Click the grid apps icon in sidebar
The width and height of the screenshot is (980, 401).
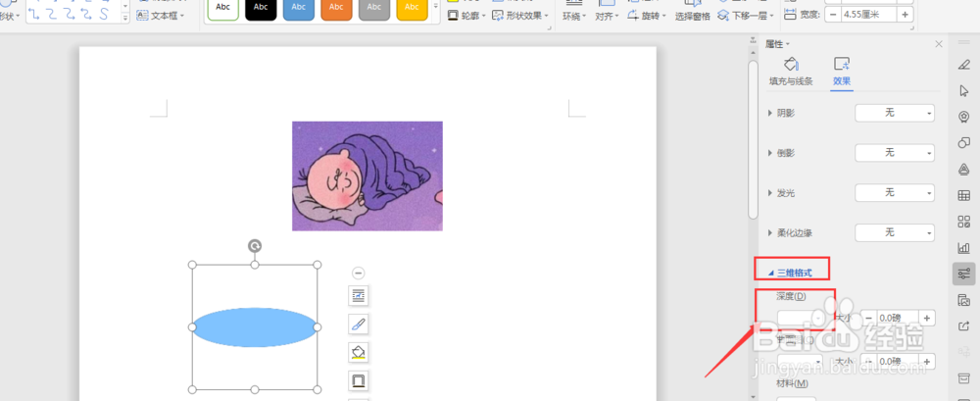(963, 222)
